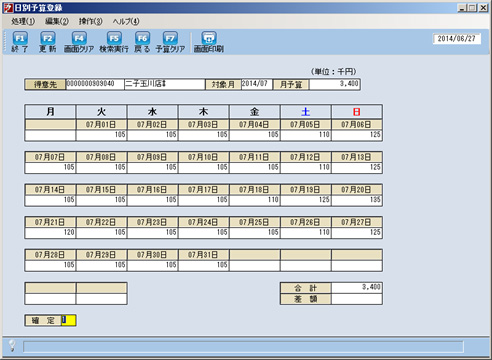
Task: Select the yellow 確定 input field
Action: click(x=69, y=320)
